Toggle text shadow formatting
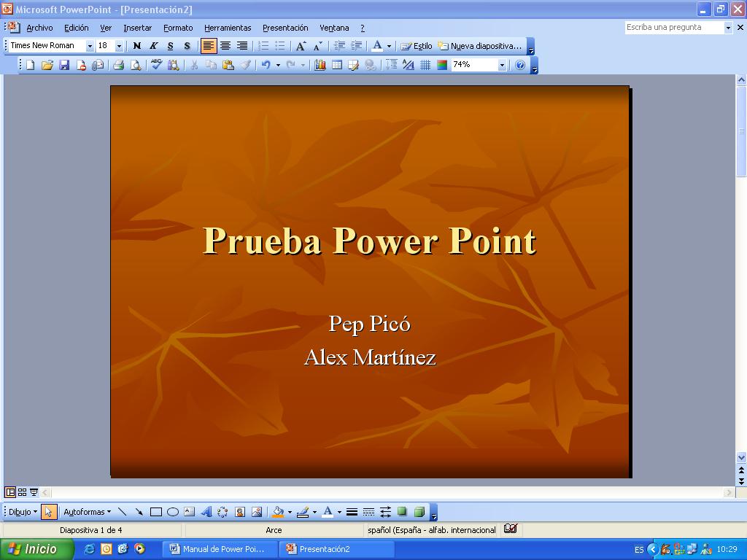 coord(187,46)
